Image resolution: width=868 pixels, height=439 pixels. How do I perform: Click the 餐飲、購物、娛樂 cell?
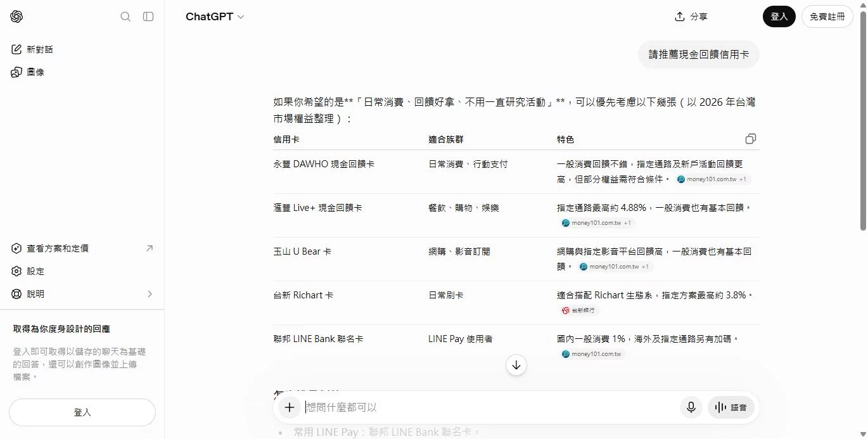[464, 208]
